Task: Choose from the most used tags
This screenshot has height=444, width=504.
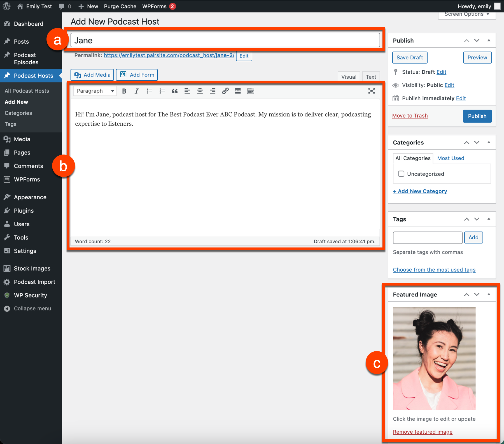Action: point(434,270)
